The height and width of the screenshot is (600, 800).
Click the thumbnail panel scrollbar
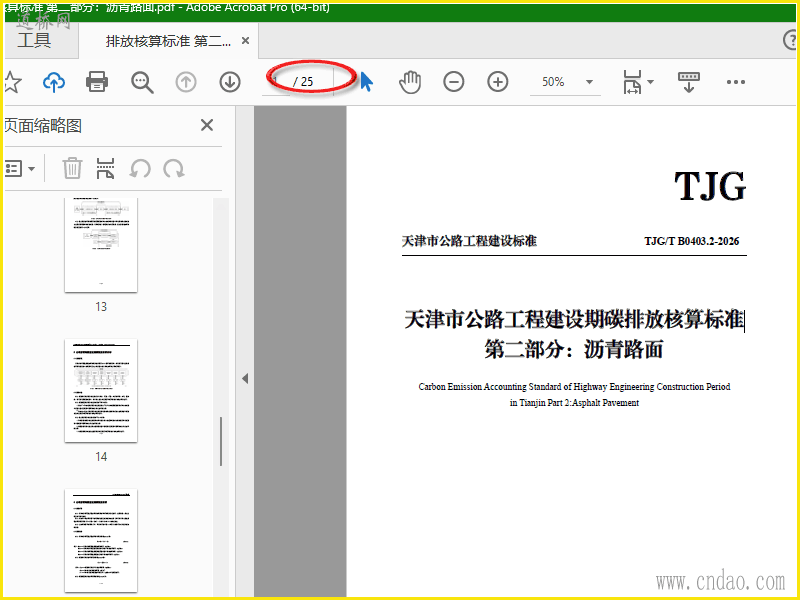coord(221,441)
